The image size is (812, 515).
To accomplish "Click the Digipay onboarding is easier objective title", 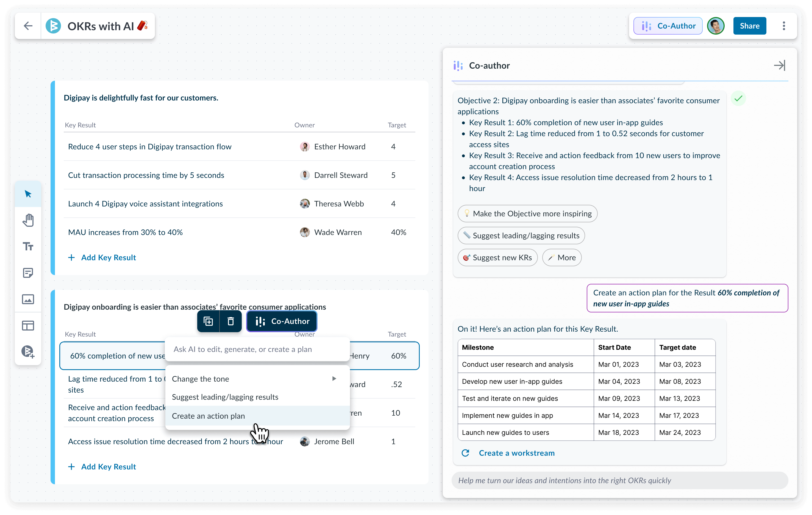I will point(195,307).
